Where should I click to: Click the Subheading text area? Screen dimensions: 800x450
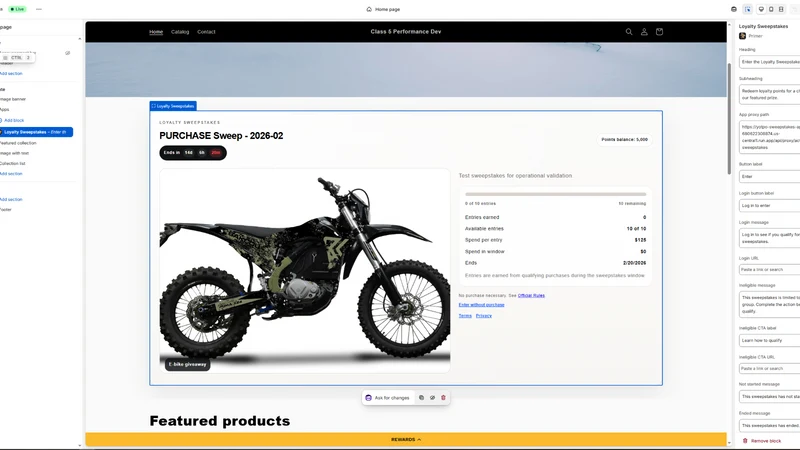click(769, 94)
